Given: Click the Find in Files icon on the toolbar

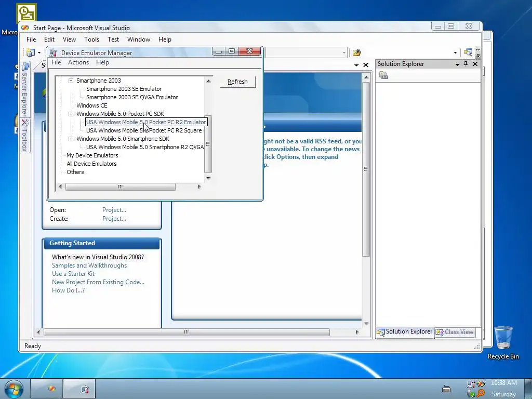Looking at the screenshot, I should pyautogui.click(x=468, y=52).
